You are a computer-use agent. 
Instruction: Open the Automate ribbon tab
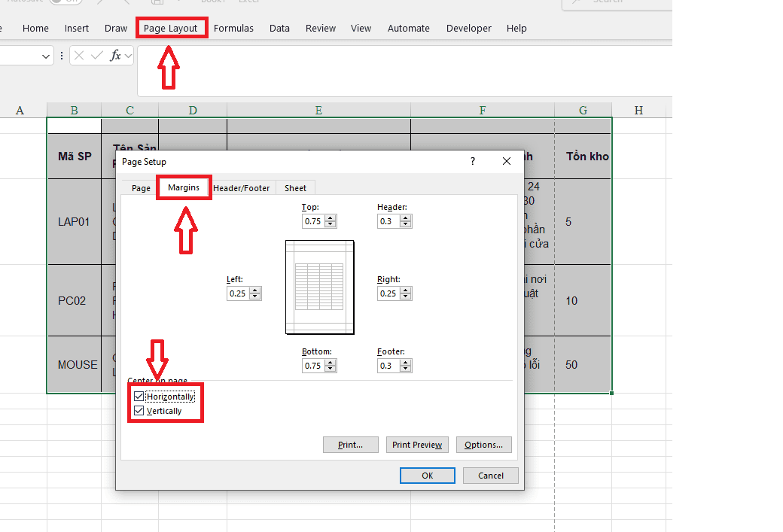point(409,29)
